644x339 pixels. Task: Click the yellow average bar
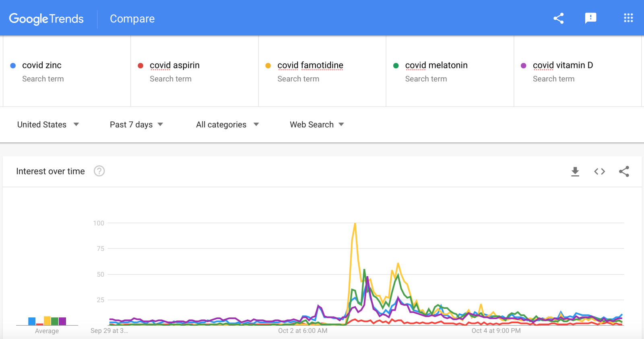47,321
